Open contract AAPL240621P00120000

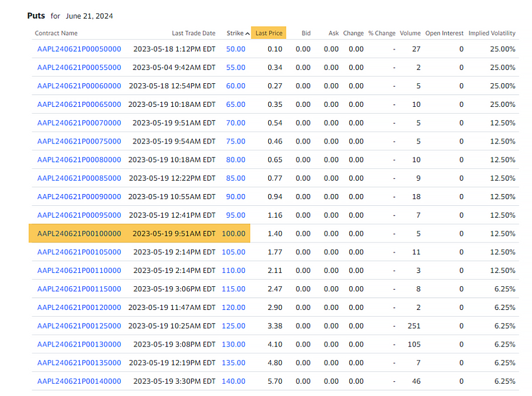(x=79, y=308)
